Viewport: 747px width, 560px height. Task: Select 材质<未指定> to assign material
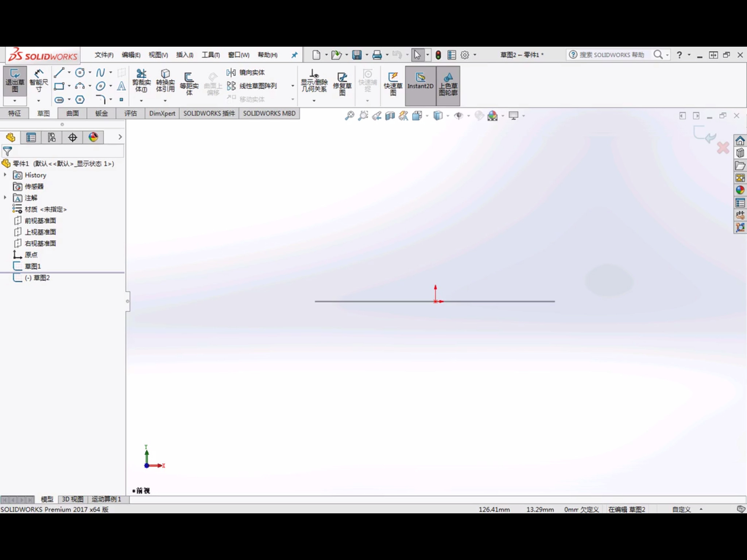coord(45,209)
